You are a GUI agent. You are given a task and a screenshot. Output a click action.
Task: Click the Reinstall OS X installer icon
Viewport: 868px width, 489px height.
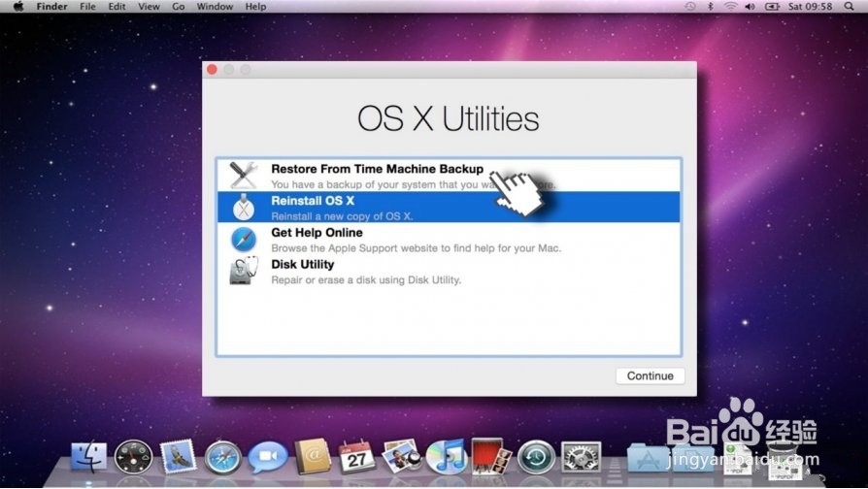coord(243,208)
